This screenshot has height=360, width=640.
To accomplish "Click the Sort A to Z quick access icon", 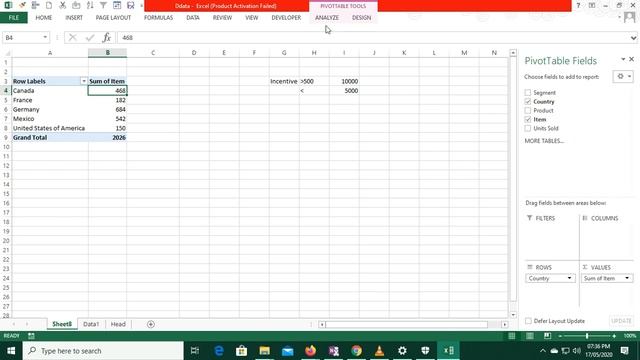I will (x=90, y=5).
